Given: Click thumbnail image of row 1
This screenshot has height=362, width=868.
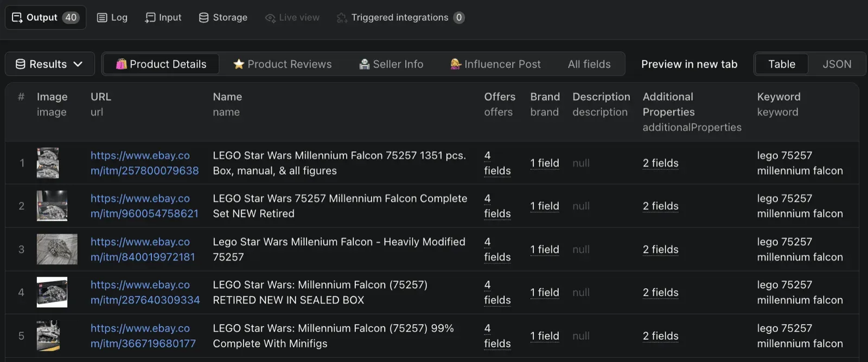Looking at the screenshot, I should (48, 163).
